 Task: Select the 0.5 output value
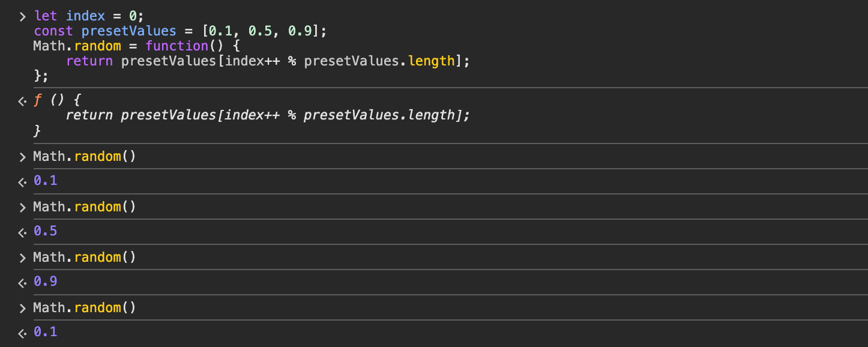pyautogui.click(x=45, y=231)
